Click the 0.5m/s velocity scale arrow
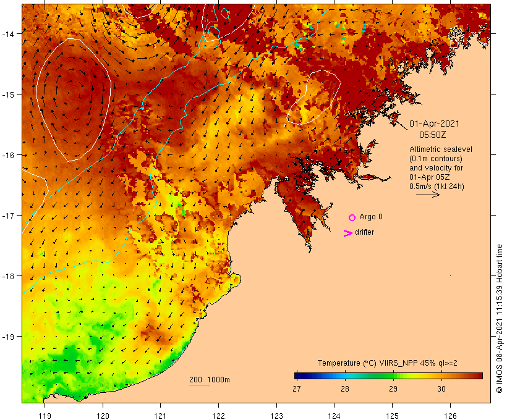 [428, 195]
